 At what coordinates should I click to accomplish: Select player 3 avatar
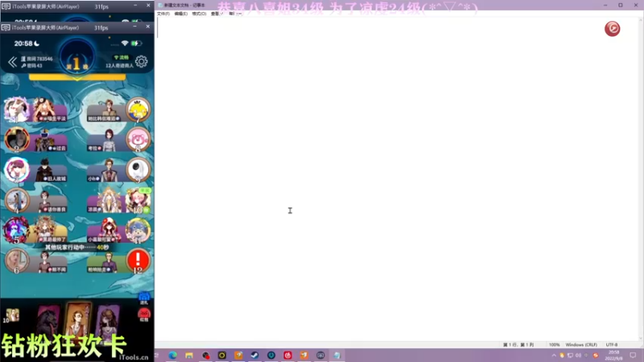[16, 170]
